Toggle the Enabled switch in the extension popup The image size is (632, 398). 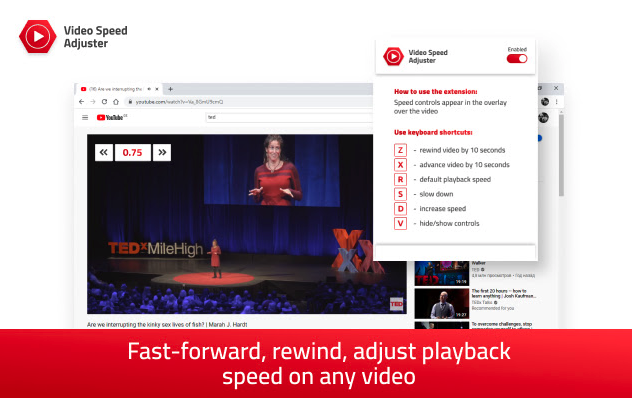(517, 58)
